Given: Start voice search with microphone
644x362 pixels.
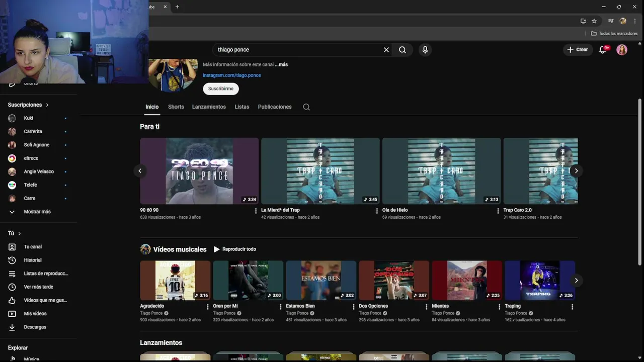Looking at the screenshot, I should 425,50.
